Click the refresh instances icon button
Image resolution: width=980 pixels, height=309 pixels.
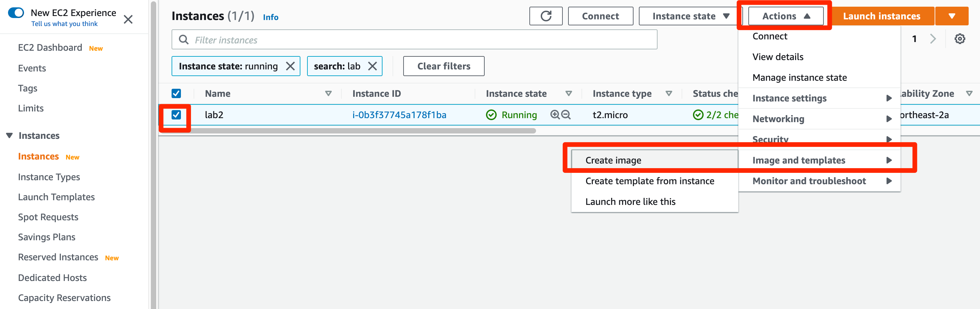(x=545, y=16)
